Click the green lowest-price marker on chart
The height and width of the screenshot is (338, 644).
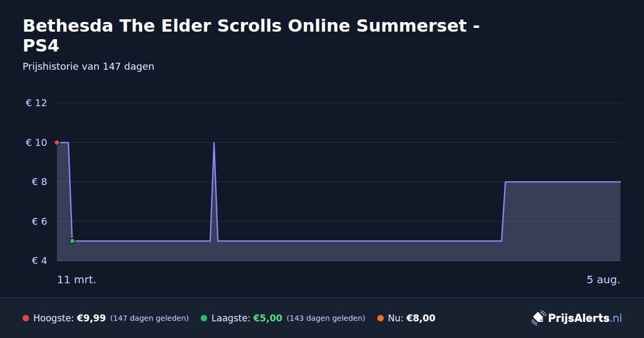(x=72, y=241)
